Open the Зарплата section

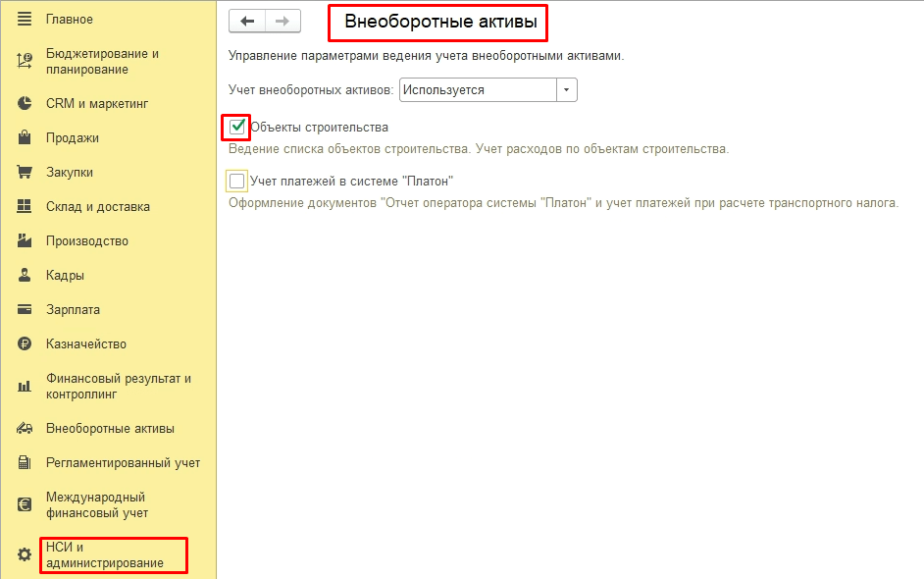(73, 309)
